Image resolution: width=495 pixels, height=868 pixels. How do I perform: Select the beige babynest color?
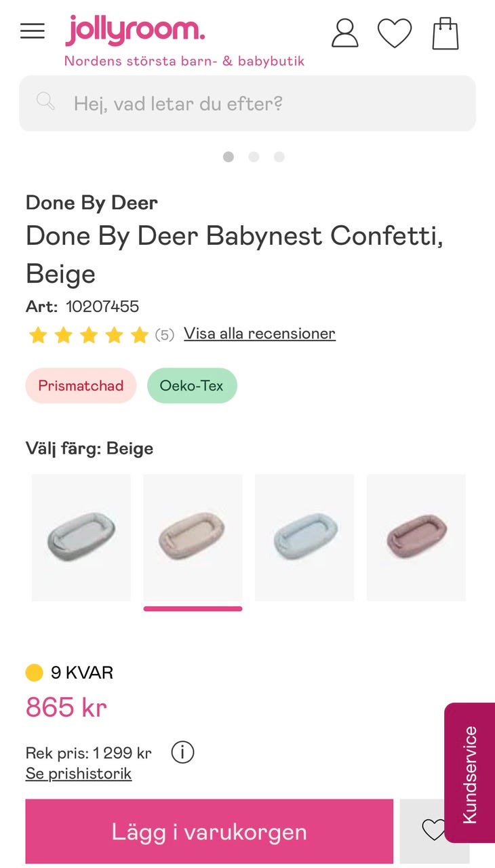[193, 537]
